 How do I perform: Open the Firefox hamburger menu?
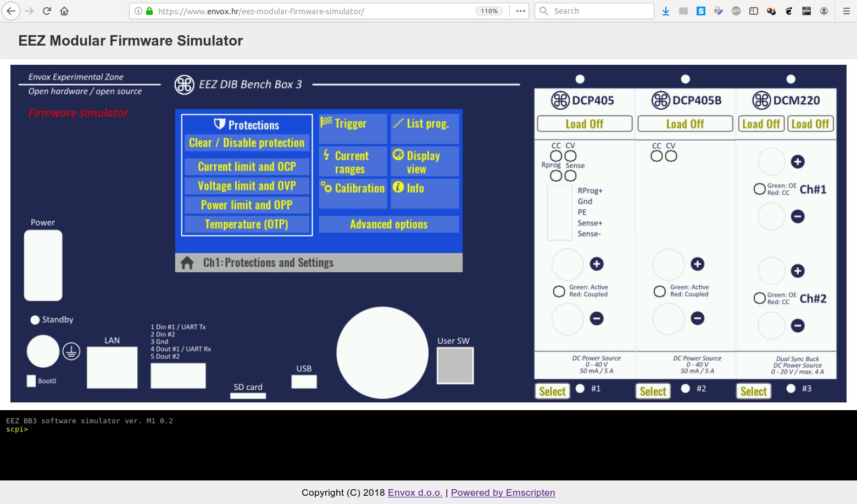coord(846,11)
